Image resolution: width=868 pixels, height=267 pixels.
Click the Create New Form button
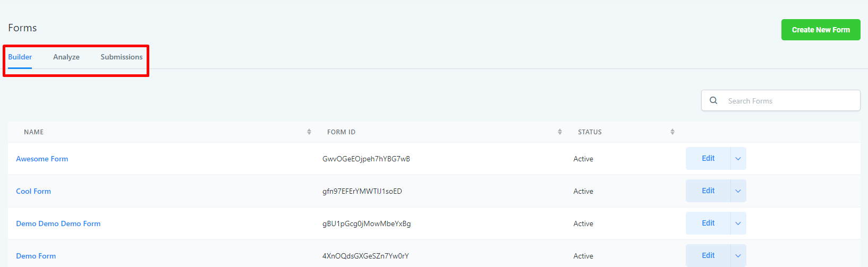tap(821, 30)
